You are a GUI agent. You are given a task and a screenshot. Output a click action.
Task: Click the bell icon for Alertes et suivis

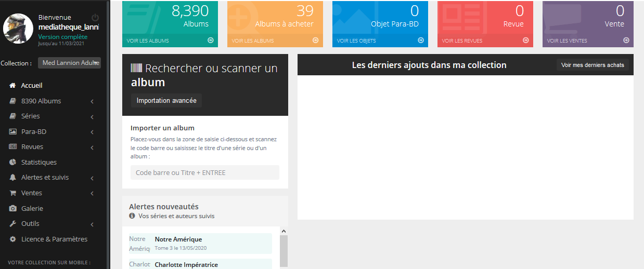tap(12, 178)
